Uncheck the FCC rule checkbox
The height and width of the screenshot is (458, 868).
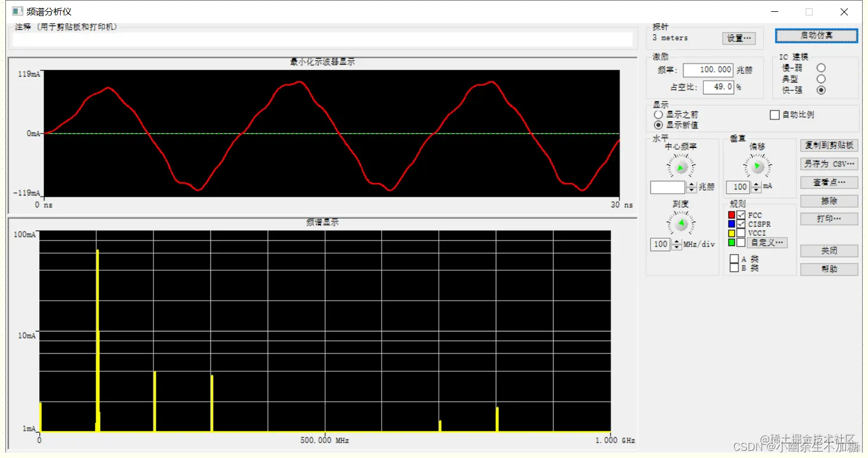point(741,215)
